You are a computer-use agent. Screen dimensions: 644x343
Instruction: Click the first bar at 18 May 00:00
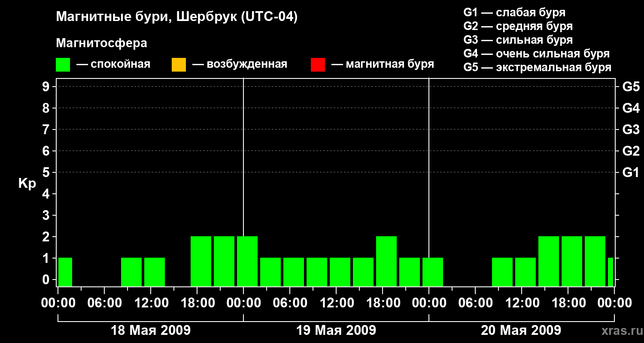(65, 272)
